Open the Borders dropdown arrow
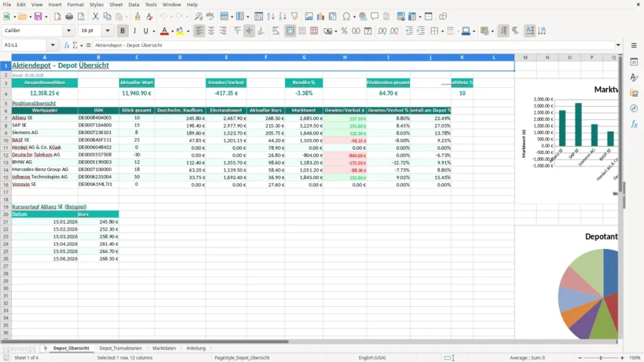644x362 pixels. pyautogui.click(x=442, y=31)
